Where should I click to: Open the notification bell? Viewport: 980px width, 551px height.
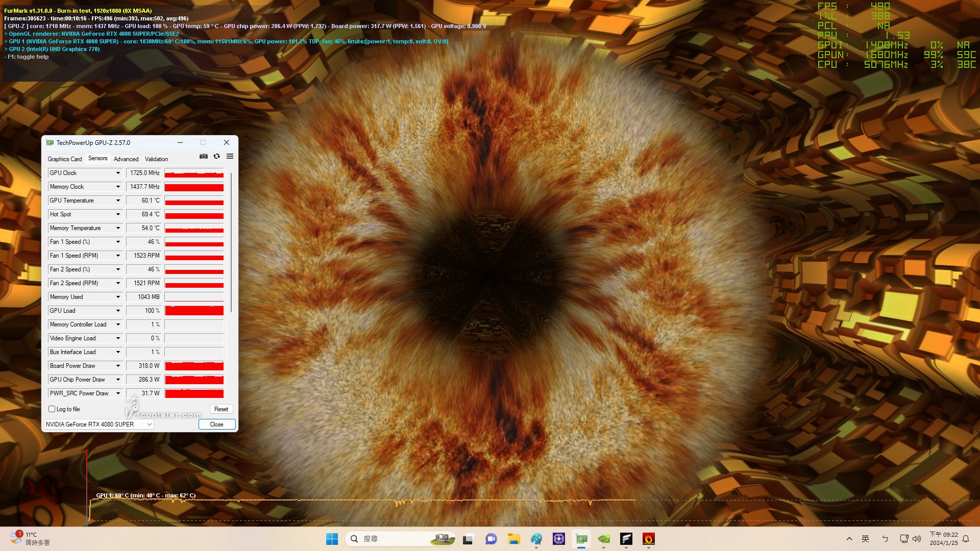(x=966, y=539)
